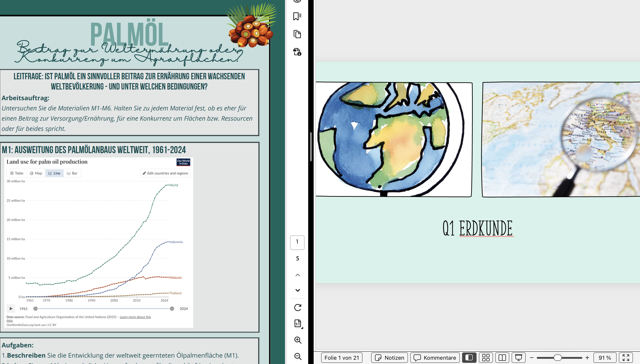Select the magnifier map image on slide
The height and width of the screenshot is (364, 640).
[x=561, y=140]
